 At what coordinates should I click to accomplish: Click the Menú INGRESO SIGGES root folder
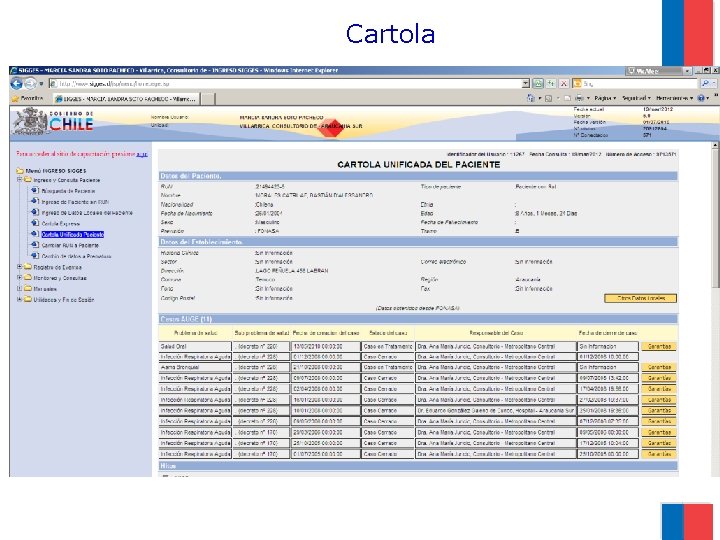pyautogui.click(x=51, y=171)
